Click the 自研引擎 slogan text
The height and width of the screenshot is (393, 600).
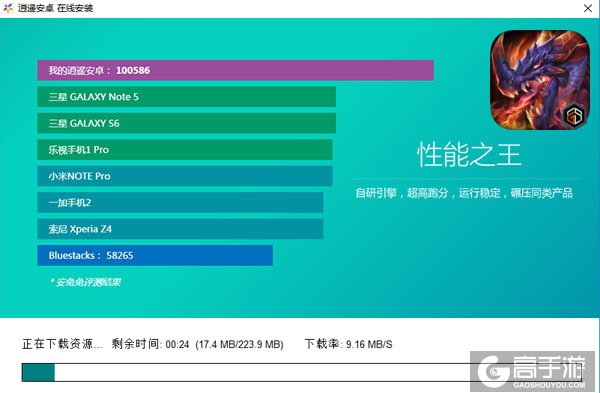tap(464, 193)
